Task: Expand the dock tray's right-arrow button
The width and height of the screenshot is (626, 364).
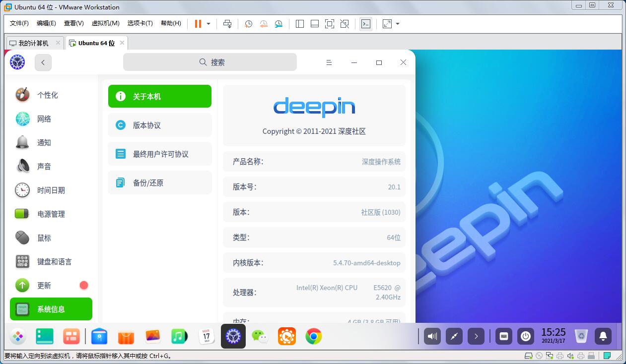Action: [476, 336]
